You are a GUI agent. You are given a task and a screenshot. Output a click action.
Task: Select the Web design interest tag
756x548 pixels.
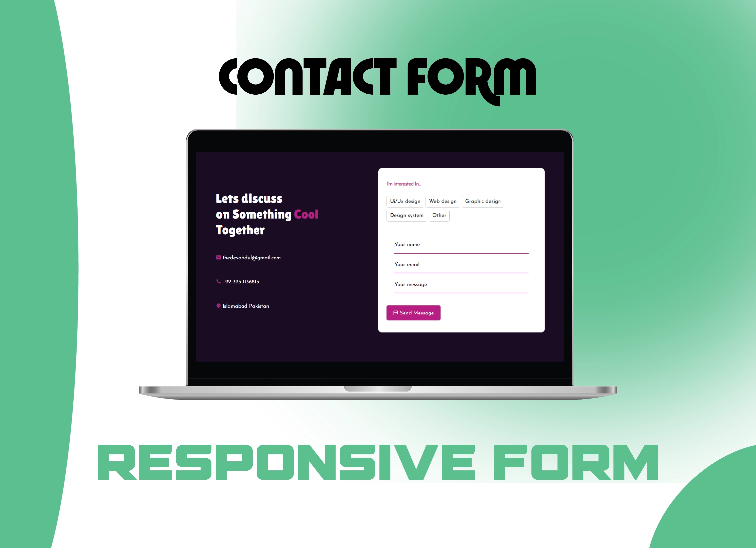[x=443, y=202]
